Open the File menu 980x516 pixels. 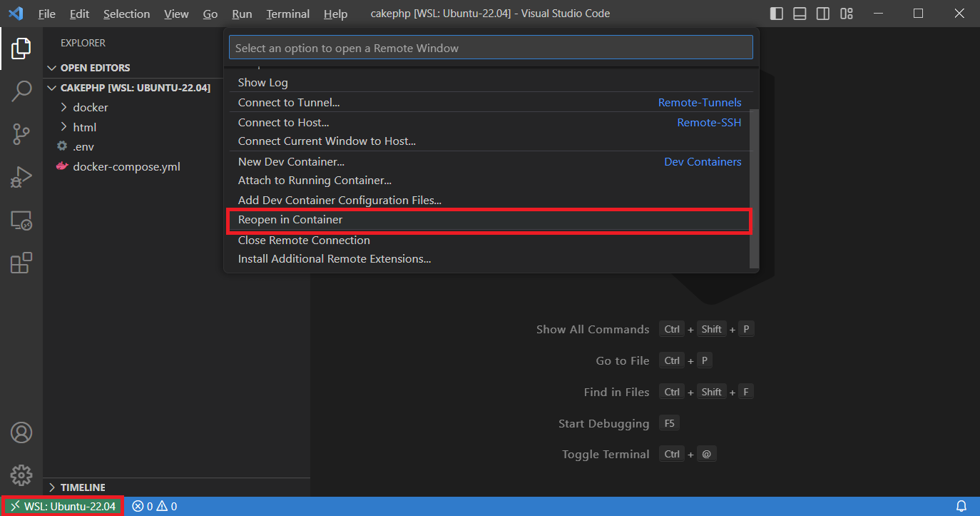tap(46, 14)
